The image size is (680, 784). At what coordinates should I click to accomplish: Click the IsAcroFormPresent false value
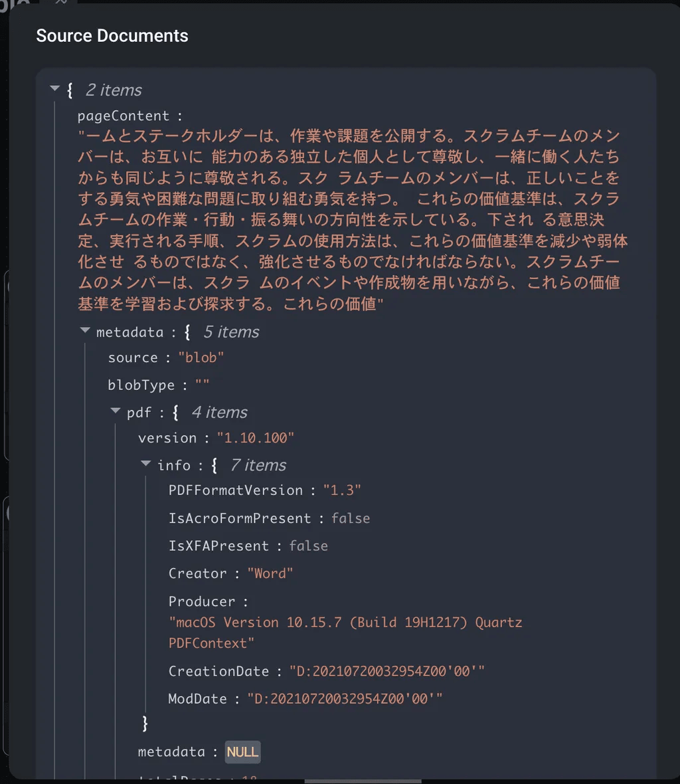[351, 518]
